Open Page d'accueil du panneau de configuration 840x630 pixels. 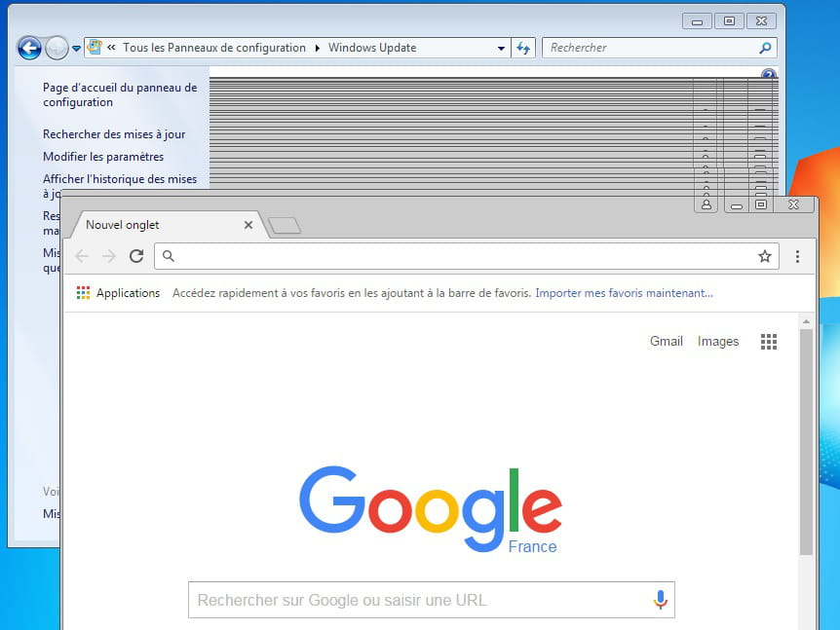120,94
